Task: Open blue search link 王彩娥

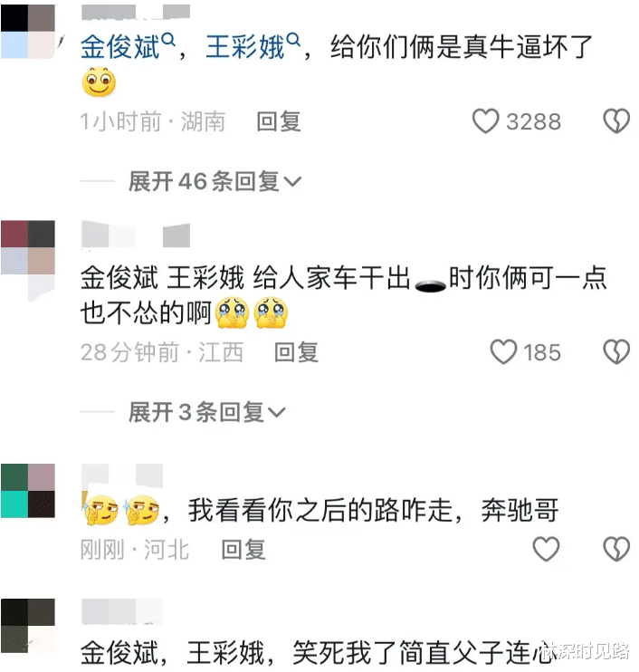Action: tap(245, 47)
